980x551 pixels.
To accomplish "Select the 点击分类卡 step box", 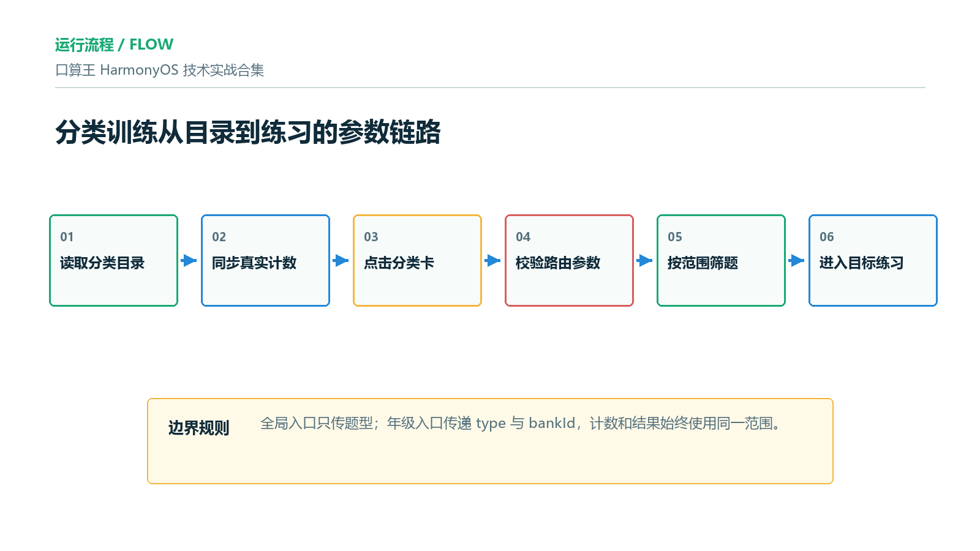I will pos(418,260).
